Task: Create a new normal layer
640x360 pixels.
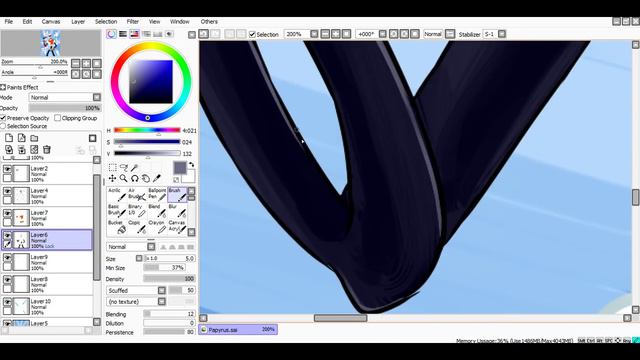Action: pyautogui.click(x=9, y=138)
